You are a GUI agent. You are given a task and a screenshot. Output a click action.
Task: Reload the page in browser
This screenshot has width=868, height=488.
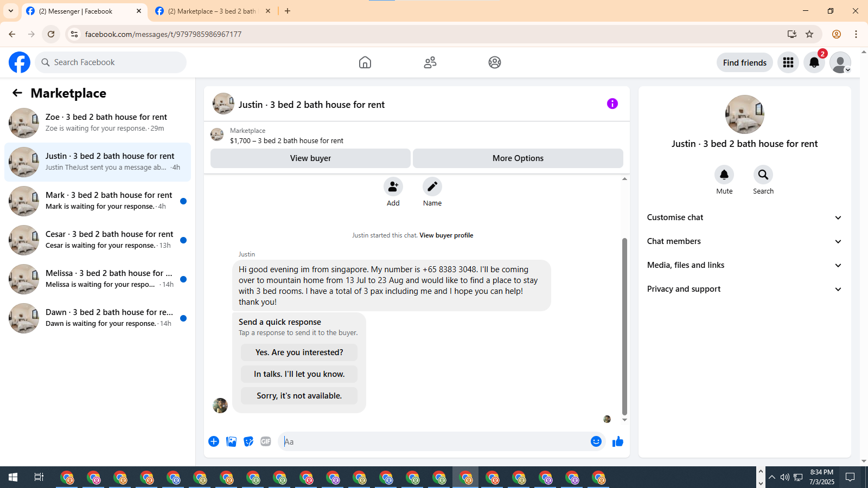(51, 34)
